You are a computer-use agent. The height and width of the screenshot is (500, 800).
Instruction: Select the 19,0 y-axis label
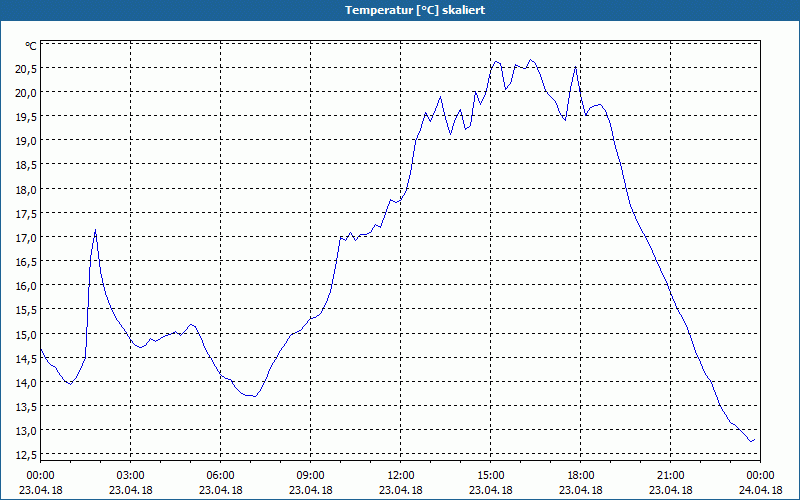tap(26, 142)
